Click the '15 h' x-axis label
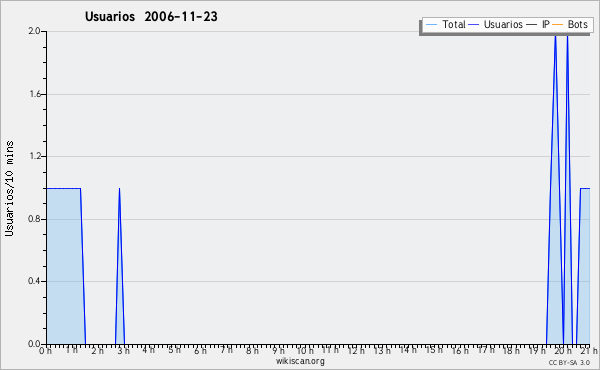The image size is (600, 370). point(434,350)
